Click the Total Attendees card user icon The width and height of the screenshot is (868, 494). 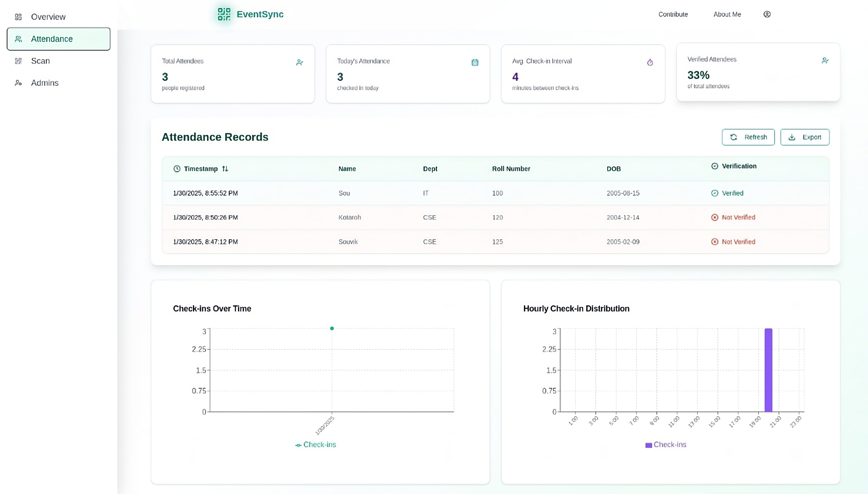point(299,62)
